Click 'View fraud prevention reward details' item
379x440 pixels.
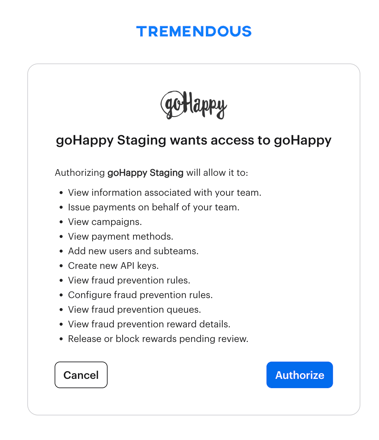click(x=149, y=324)
